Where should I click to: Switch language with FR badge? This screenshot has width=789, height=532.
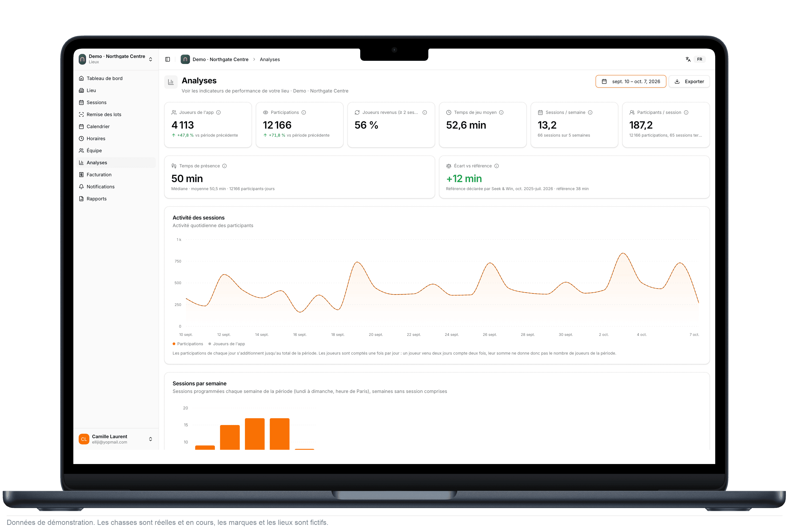(x=699, y=59)
